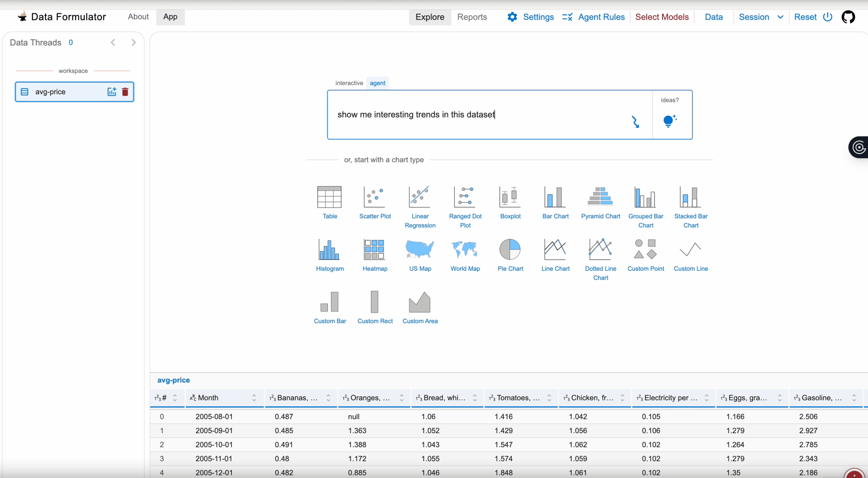Pick the US Map chart icon
868x478 pixels.
pyautogui.click(x=420, y=250)
